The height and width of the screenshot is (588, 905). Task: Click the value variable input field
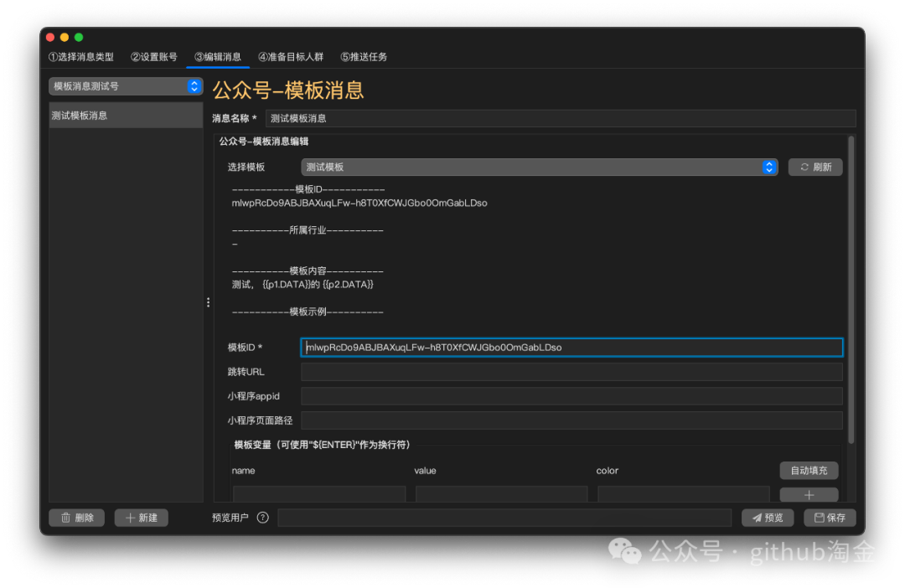502,494
